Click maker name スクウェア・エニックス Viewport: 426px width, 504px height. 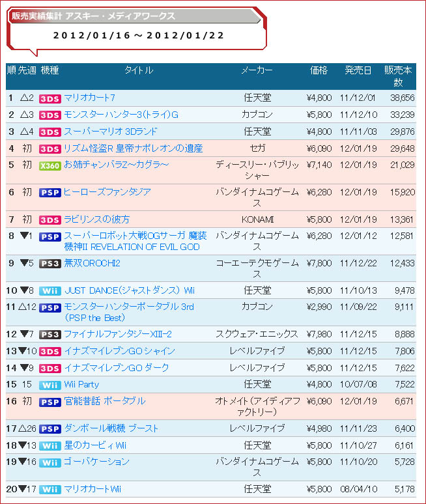(x=257, y=334)
